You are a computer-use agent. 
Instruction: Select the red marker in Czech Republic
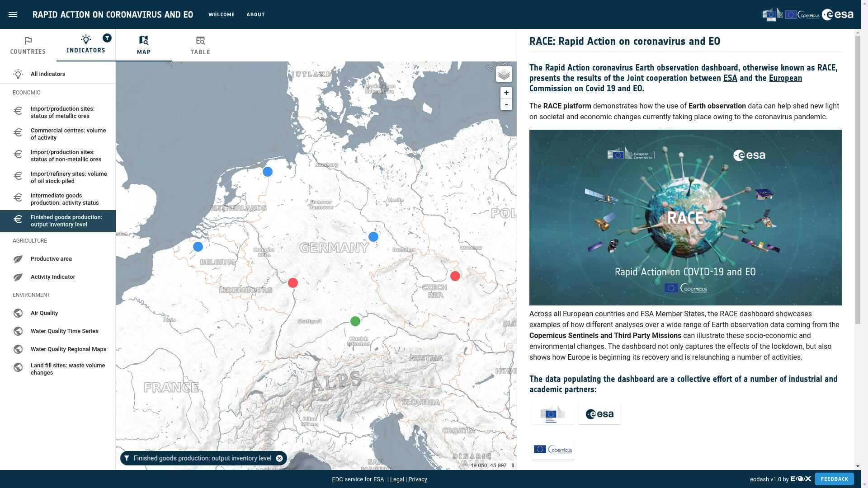(455, 276)
